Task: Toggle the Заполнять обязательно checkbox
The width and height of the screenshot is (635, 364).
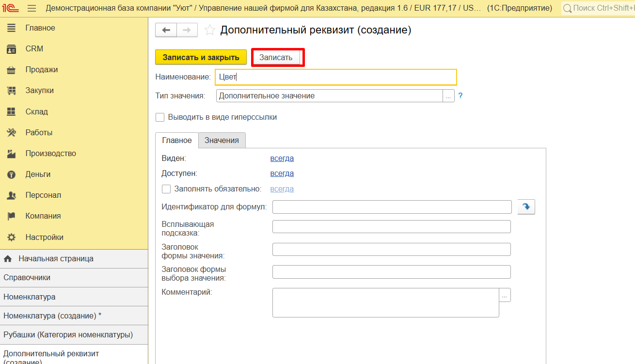Action: click(166, 189)
